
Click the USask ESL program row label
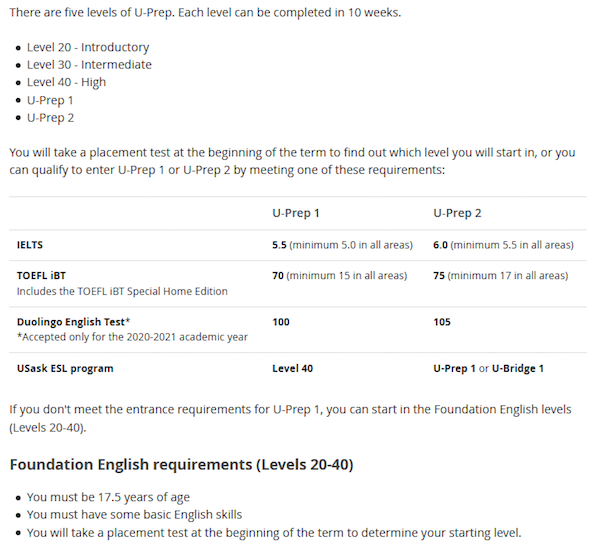pyautogui.click(x=65, y=368)
